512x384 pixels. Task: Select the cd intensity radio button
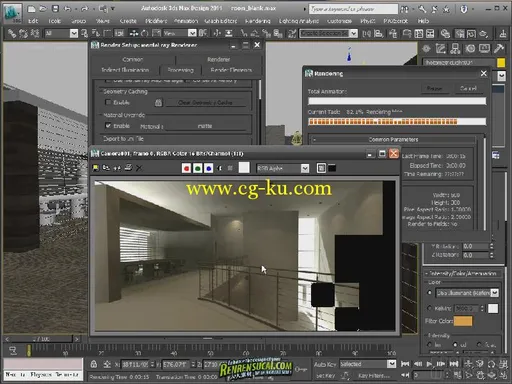[455, 344]
